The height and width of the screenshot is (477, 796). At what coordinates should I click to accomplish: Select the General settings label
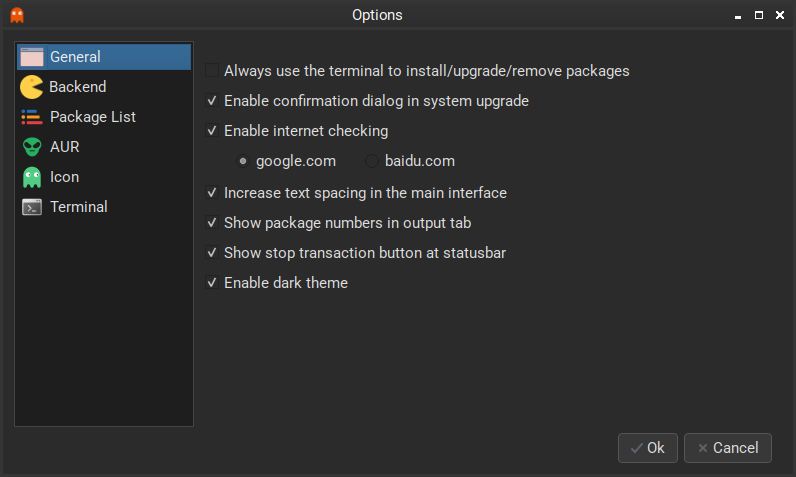(x=75, y=57)
